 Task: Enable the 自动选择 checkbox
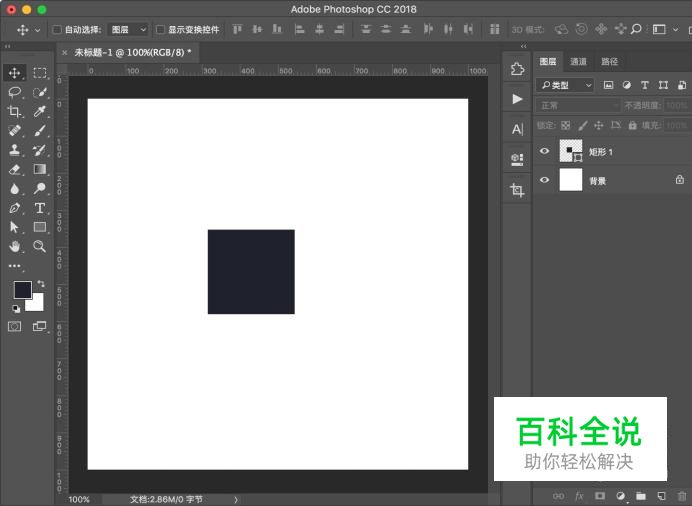pos(57,30)
